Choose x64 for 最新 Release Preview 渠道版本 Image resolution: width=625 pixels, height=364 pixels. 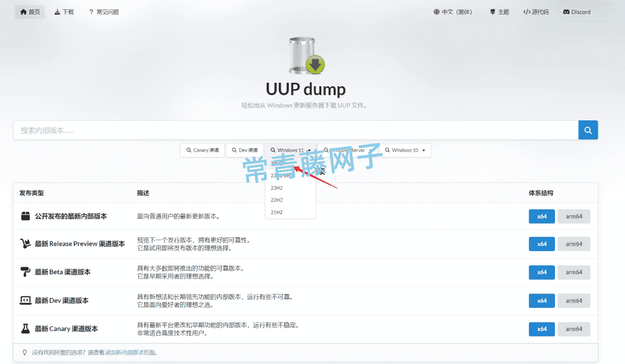point(542,244)
